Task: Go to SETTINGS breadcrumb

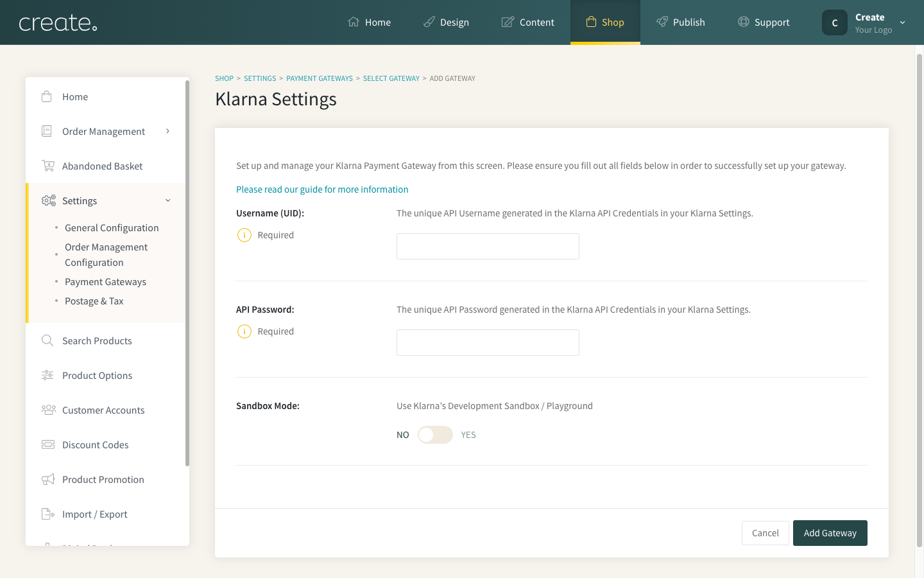Action: coord(260,78)
